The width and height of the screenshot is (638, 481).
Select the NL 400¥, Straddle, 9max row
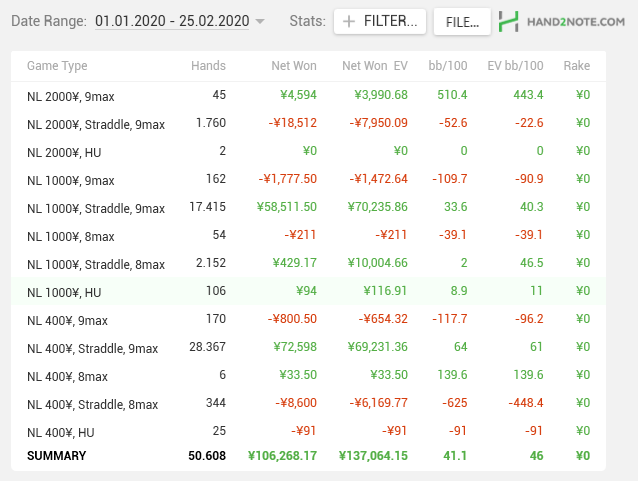(308, 348)
